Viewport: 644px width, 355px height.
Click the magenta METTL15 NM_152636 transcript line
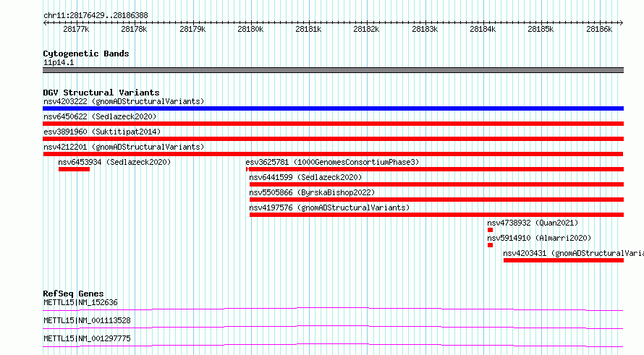pos(333,309)
